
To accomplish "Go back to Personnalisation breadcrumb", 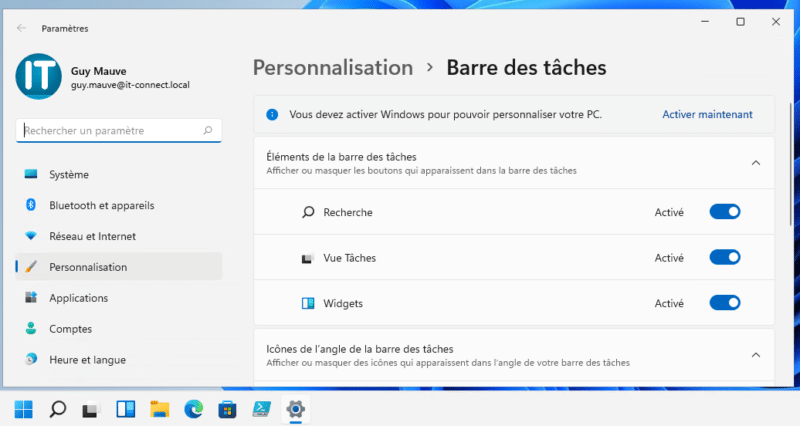I will 333,68.
